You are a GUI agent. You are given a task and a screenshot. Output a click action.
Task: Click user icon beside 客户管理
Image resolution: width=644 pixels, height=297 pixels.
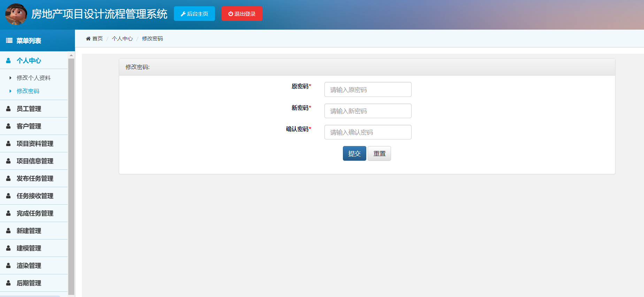(x=8, y=126)
